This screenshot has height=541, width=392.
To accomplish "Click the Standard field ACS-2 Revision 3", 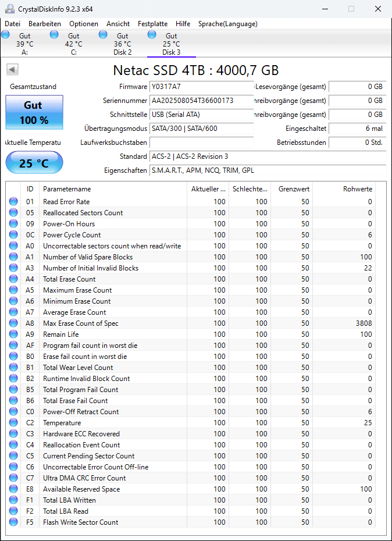I will pos(268,156).
